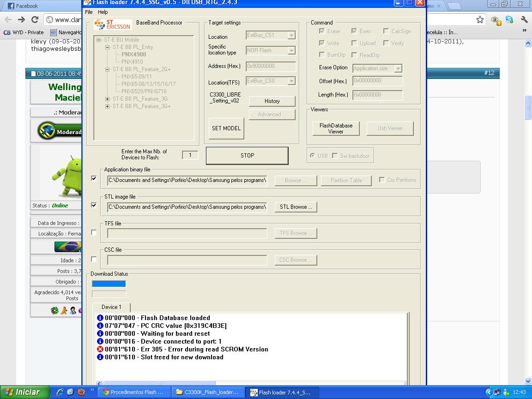The width and height of the screenshot is (532, 399).
Task: Click the Chrome forward arrow icon
Action: point(21,20)
